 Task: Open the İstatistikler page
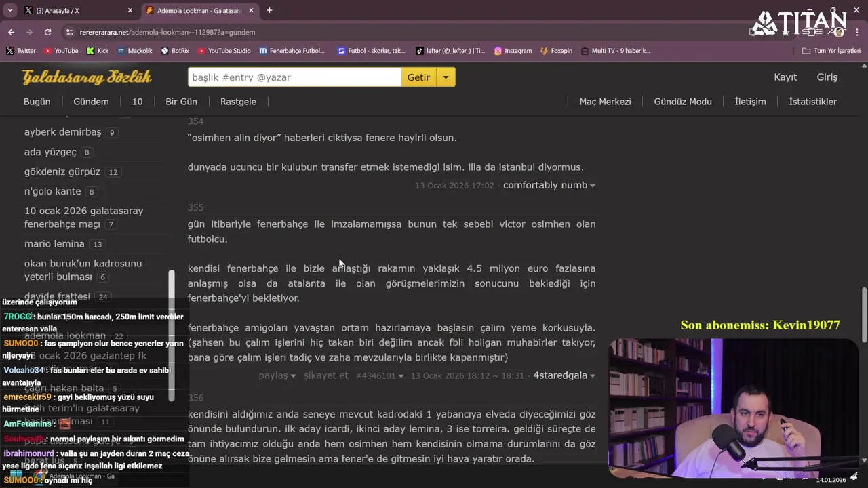click(x=812, y=102)
